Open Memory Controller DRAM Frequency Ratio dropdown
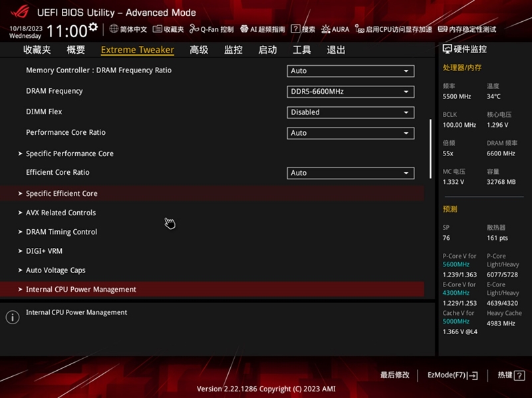Screen dimensions: 532x398 click(350, 71)
